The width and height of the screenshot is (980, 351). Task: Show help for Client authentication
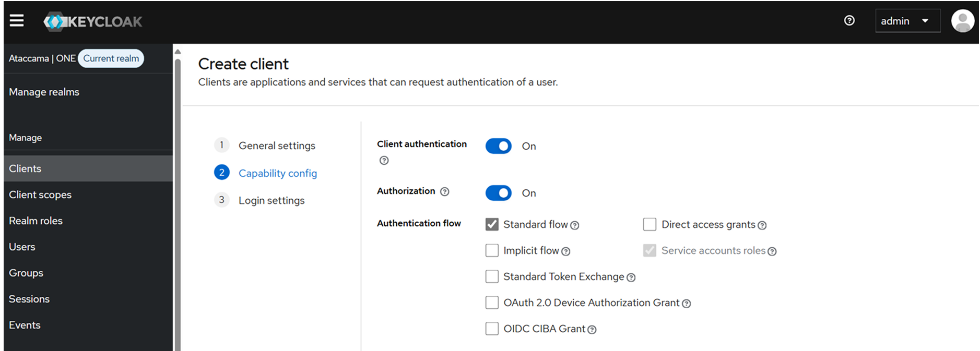point(384,161)
